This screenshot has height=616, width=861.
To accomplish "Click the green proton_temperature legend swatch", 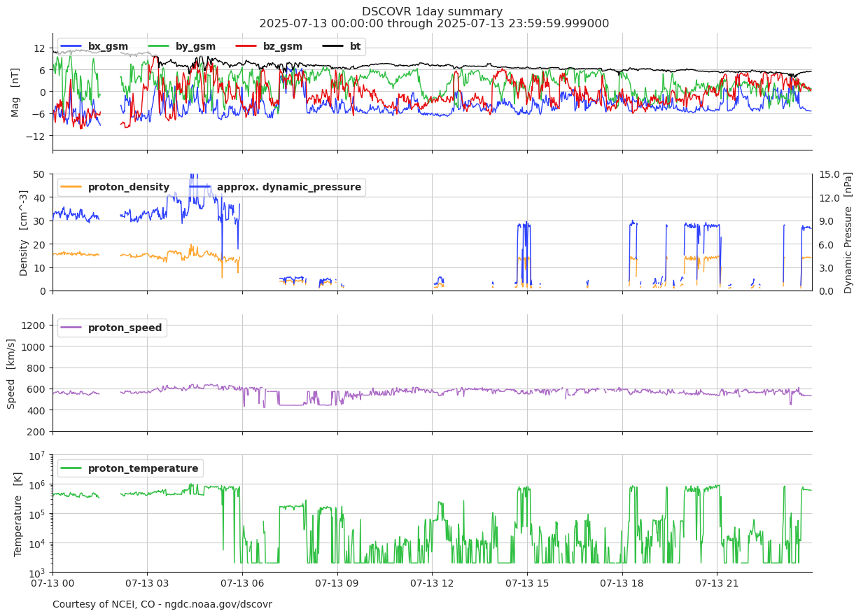I will [71, 469].
